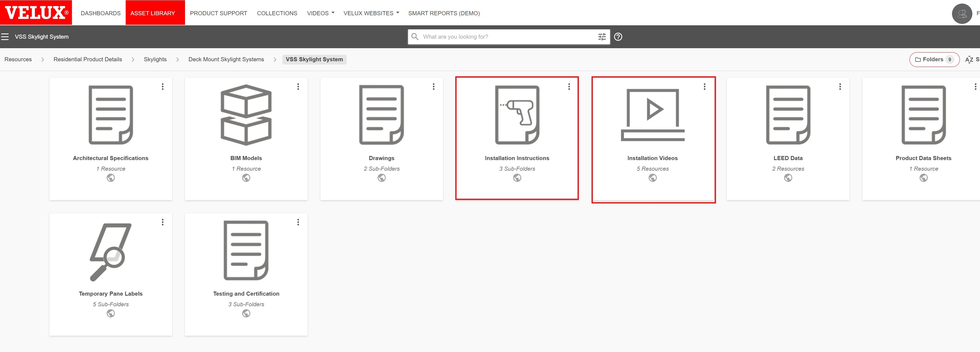The image size is (980, 352).
Task: Toggle the Folders view button
Action: click(x=934, y=59)
